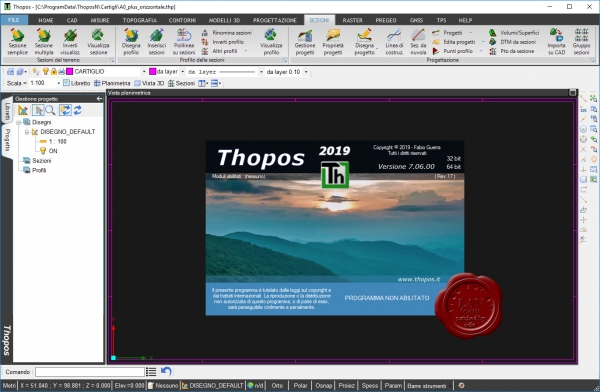
Task: Expand the CARTIGLIO layer dropdown
Action: click(x=144, y=72)
